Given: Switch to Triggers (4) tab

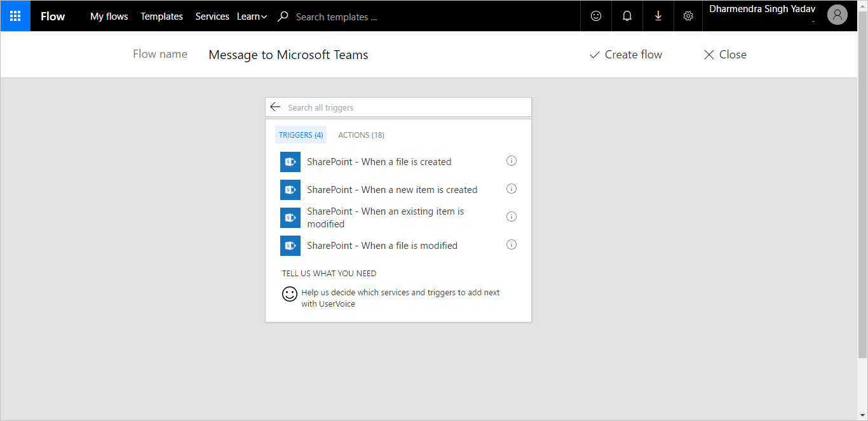Looking at the screenshot, I should tap(301, 135).
